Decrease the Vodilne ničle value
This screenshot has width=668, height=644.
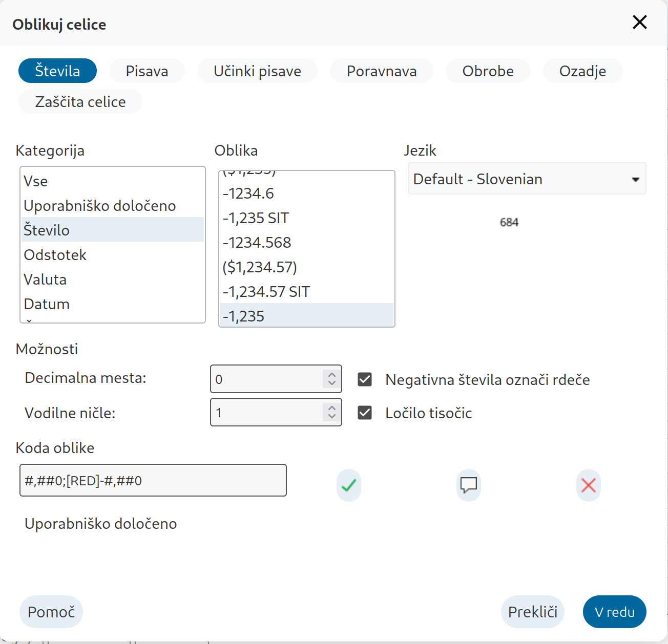(x=332, y=417)
